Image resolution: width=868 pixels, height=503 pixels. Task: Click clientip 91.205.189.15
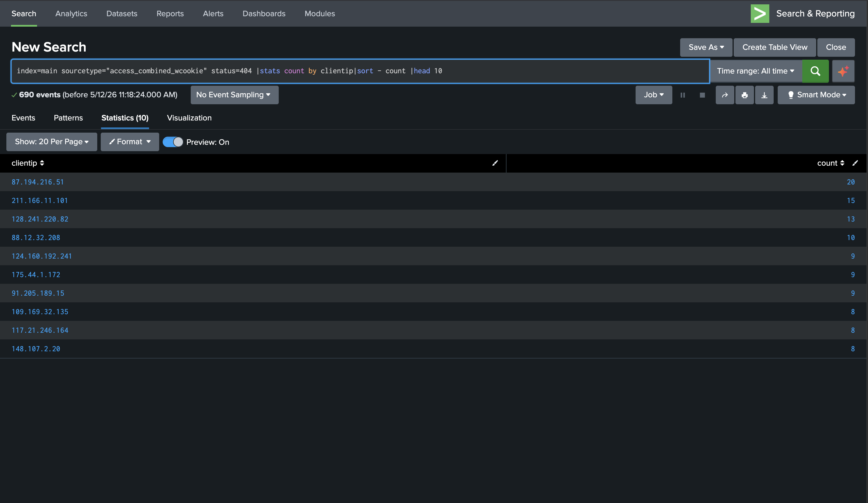pos(38,293)
